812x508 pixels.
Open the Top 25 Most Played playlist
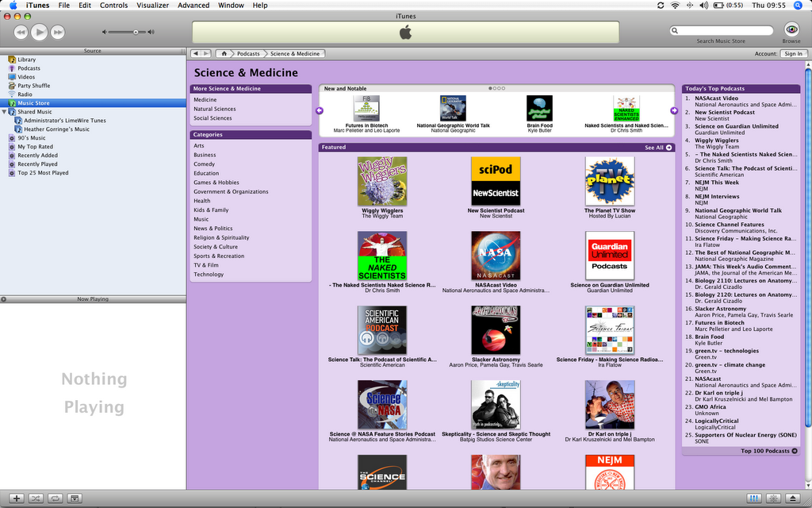coord(43,172)
